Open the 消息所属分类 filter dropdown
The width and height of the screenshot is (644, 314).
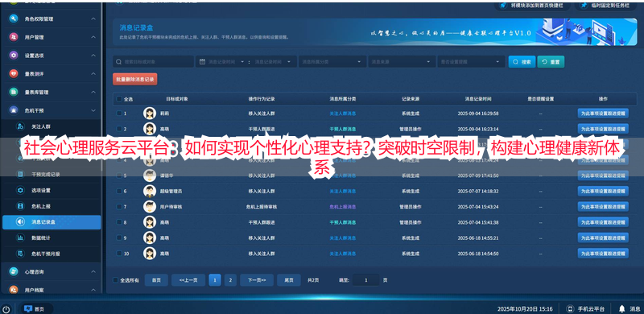(332, 62)
